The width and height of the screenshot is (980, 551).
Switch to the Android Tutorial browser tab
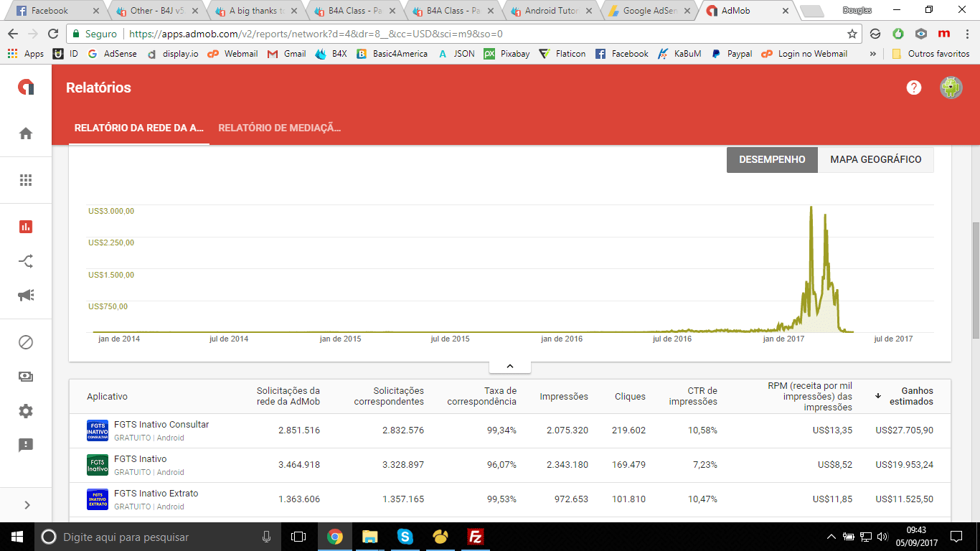pyautogui.click(x=551, y=11)
